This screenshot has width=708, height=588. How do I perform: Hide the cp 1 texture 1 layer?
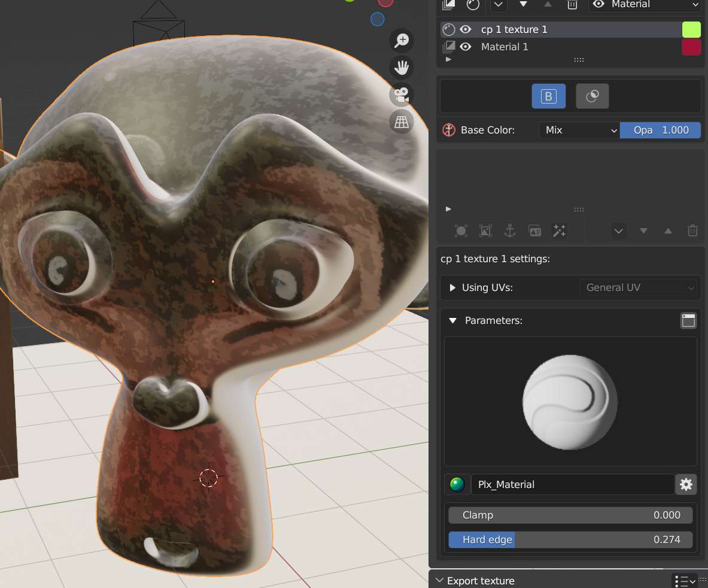pyautogui.click(x=466, y=29)
